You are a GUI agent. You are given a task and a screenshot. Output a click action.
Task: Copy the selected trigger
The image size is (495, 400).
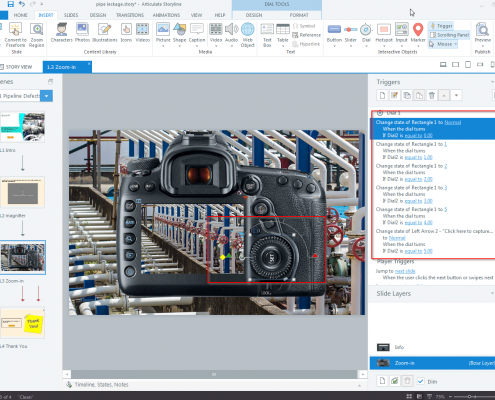coord(407,96)
